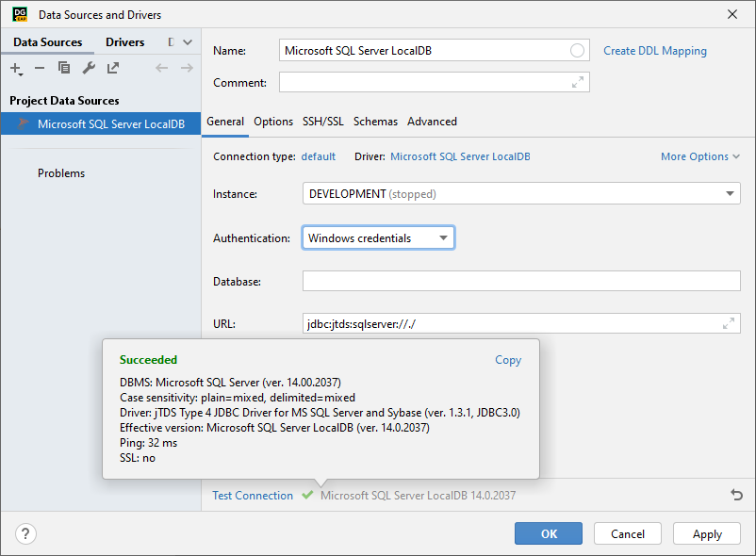Image resolution: width=756 pixels, height=556 pixels.
Task: Switch to the Drivers tab
Action: coord(125,41)
